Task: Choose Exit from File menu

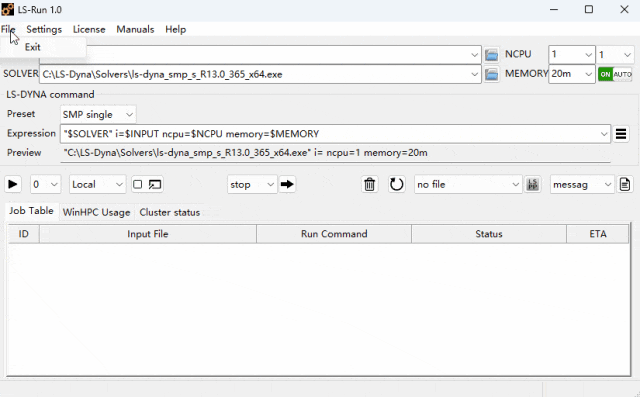Action: pos(33,47)
